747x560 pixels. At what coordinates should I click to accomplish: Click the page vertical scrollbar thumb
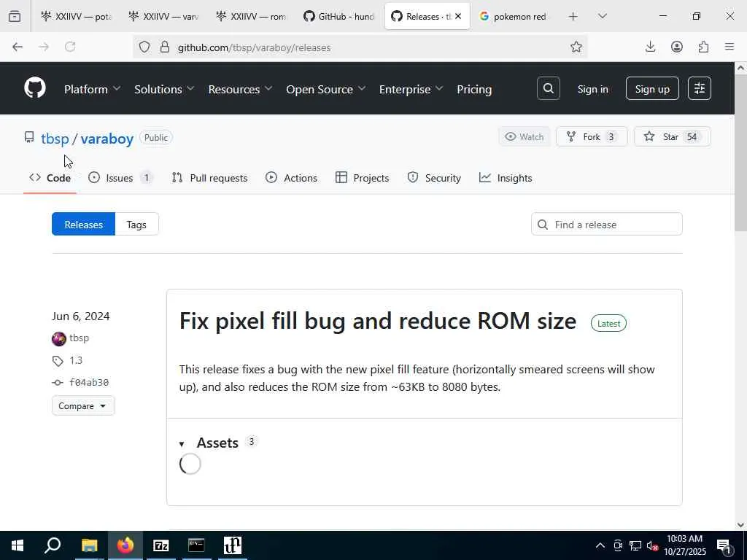coord(740,155)
